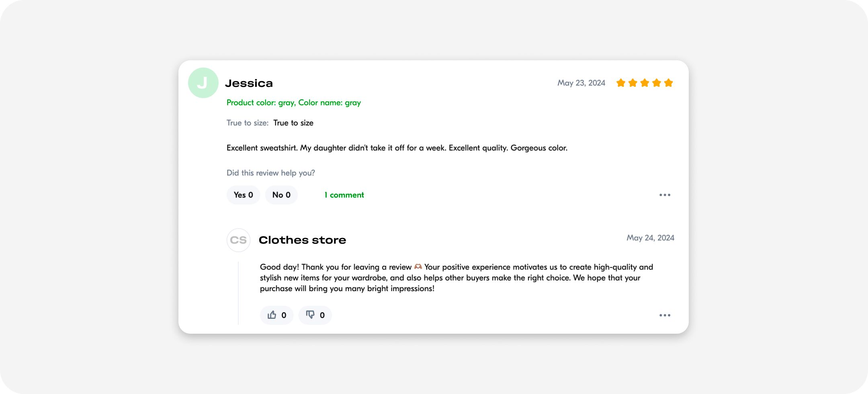Click the thumbs up icon on reply
868x394 pixels.
point(272,315)
